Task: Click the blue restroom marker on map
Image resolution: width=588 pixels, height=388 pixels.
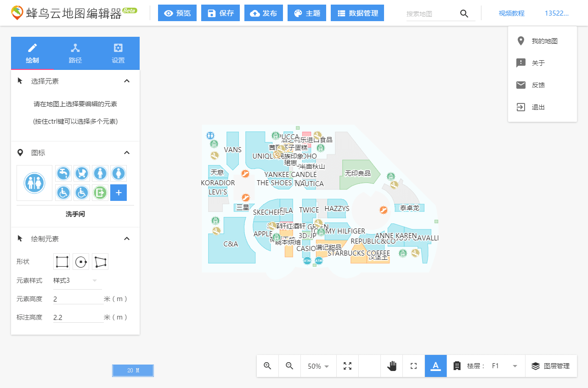Action: pyautogui.click(x=210, y=135)
